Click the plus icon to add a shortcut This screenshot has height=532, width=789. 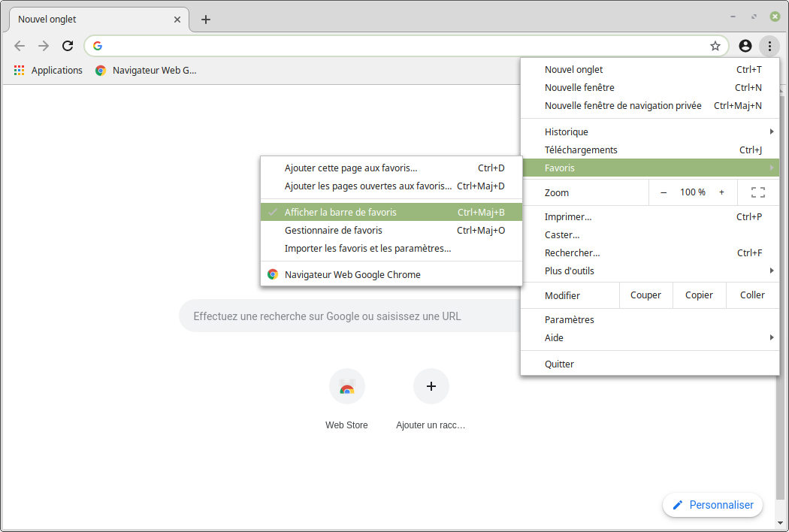[431, 387]
